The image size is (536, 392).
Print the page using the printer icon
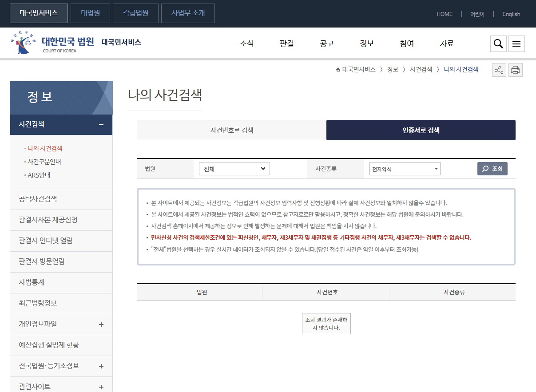click(x=515, y=70)
